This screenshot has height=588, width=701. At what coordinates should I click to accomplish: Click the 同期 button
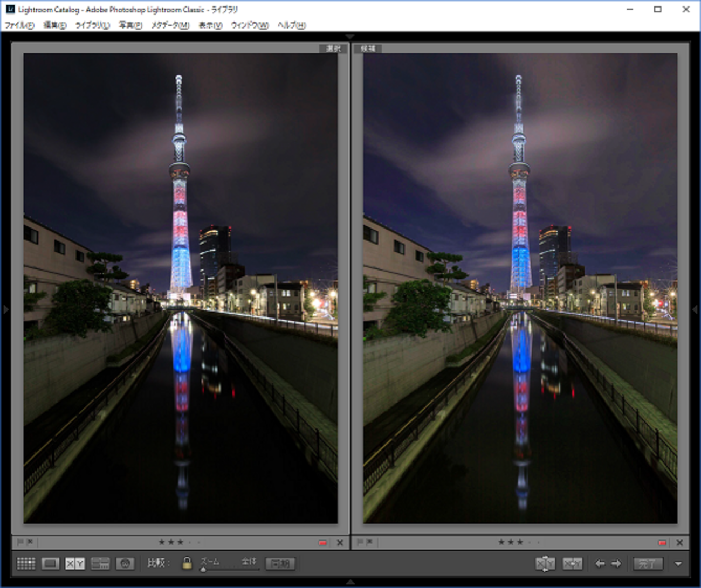click(280, 564)
